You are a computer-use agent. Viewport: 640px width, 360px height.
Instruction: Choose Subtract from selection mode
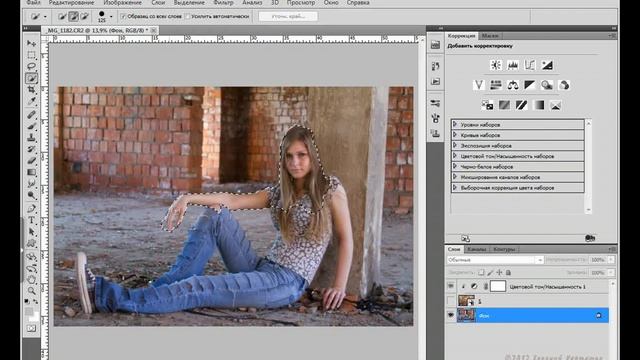click(84, 17)
